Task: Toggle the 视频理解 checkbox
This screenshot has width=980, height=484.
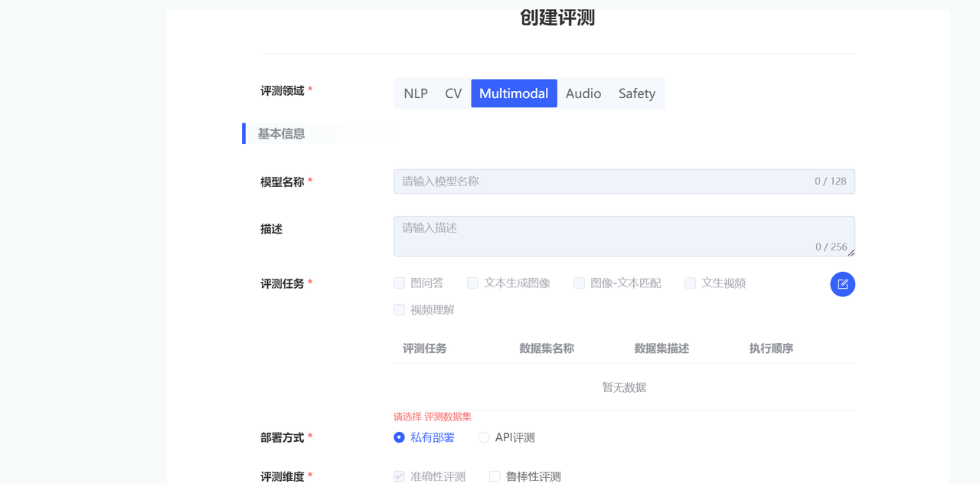Action: [400, 310]
